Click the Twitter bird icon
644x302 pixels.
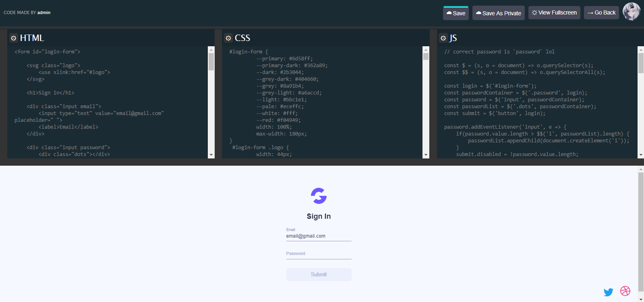click(608, 292)
